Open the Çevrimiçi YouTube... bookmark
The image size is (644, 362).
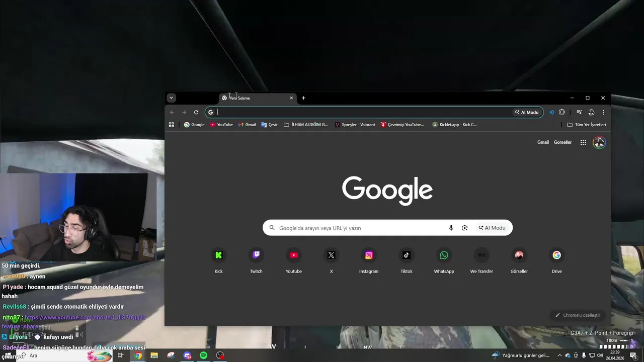click(402, 125)
